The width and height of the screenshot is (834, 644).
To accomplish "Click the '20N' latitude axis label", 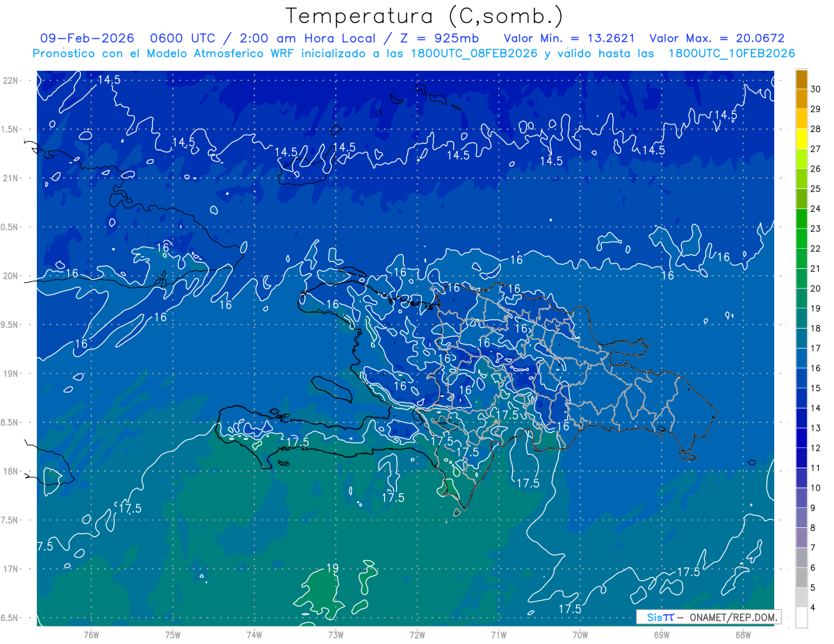I will tap(10, 276).
